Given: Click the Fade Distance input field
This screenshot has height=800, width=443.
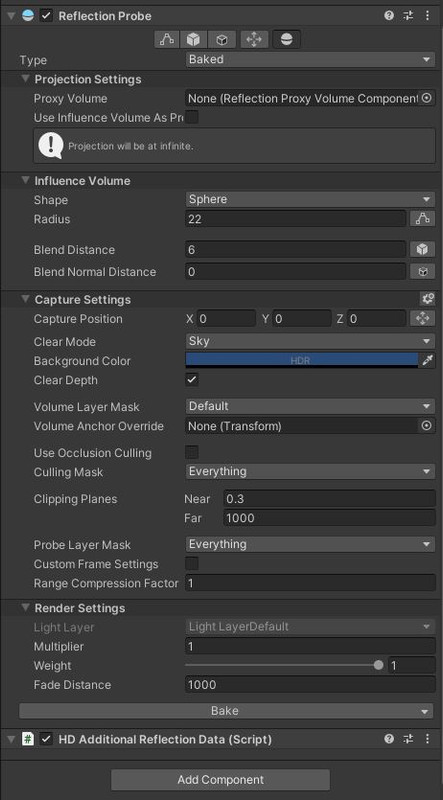Looking at the screenshot, I should point(310,685).
